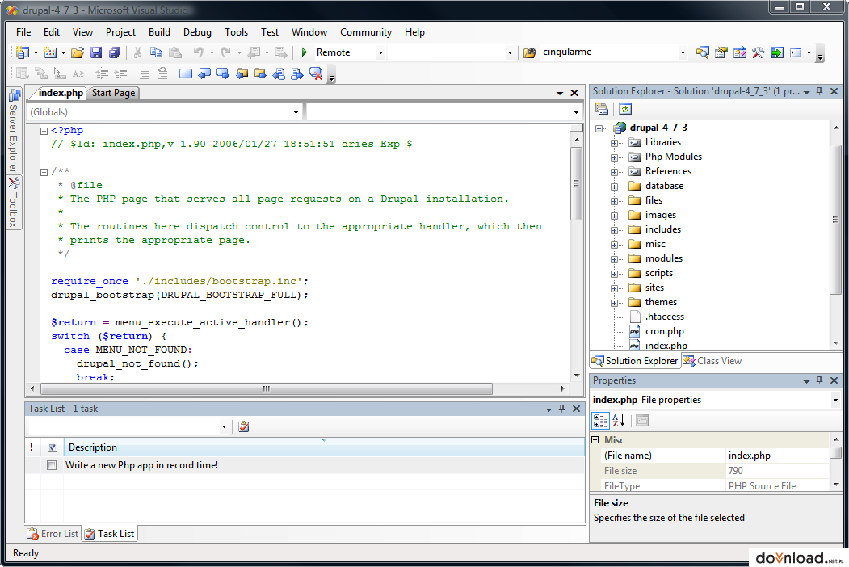
Task: Click the Description column header
Action: pos(324,447)
